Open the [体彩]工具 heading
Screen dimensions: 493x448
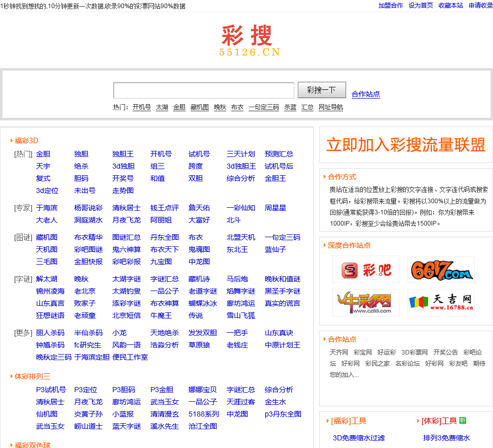click(439, 421)
